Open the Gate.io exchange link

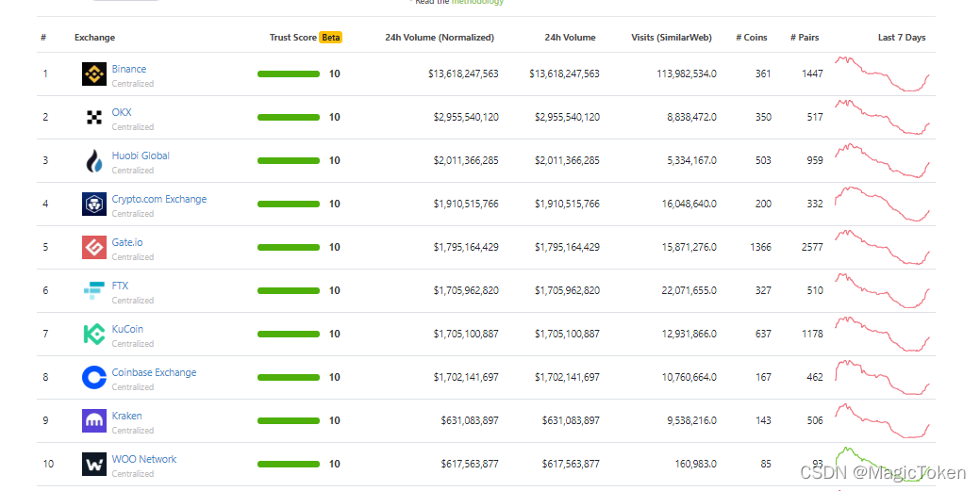click(127, 242)
